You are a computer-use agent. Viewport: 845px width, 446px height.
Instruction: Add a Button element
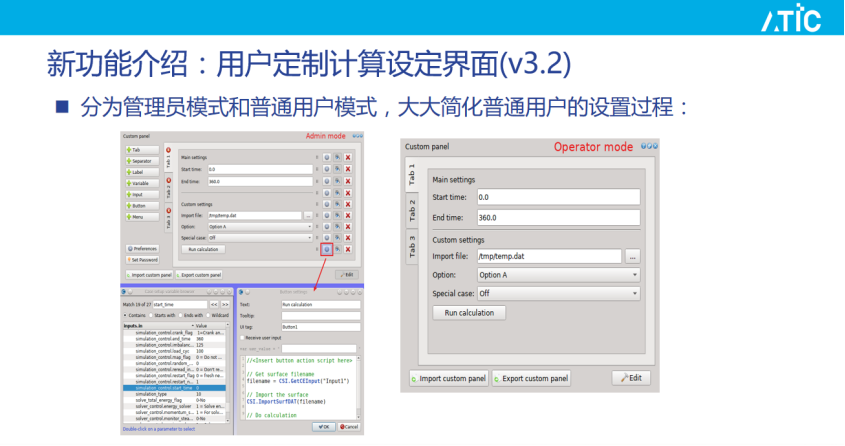(142, 206)
